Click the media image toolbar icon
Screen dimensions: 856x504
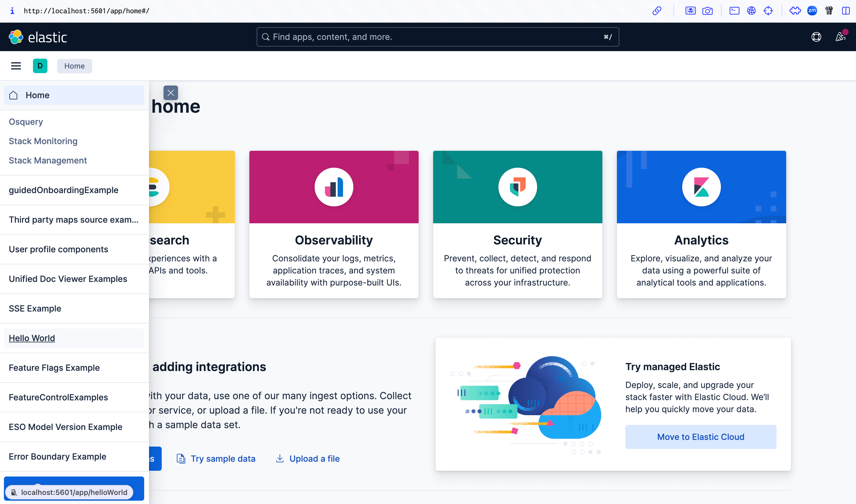click(x=690, y=11)
